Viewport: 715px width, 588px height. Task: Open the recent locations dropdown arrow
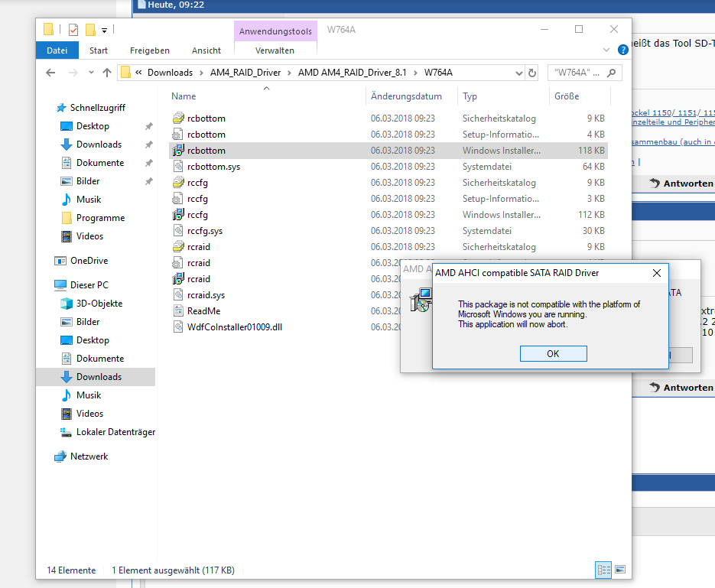coord(91,73)
